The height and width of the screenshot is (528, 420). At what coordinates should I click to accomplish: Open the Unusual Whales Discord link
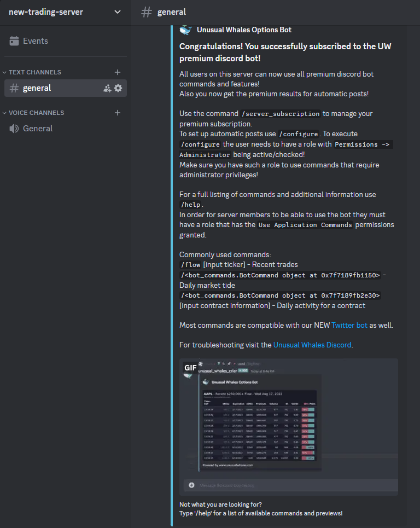(x=312, y=345)
